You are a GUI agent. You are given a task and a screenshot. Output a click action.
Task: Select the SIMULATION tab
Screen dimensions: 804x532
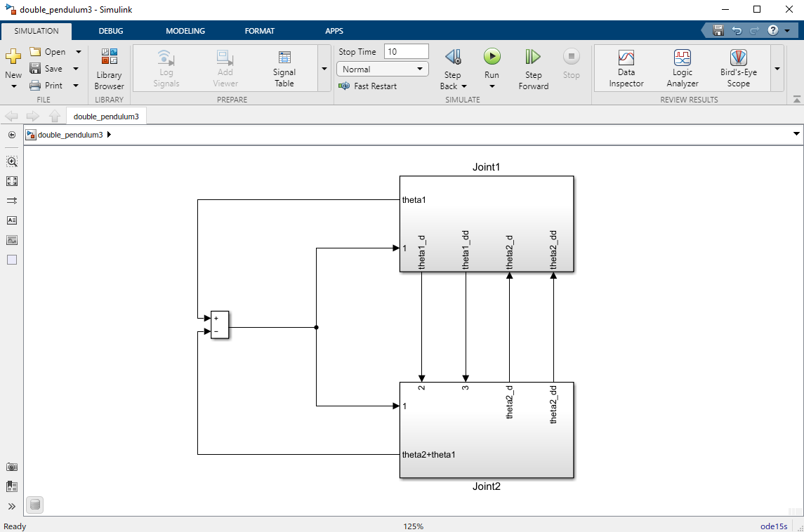click(37, 31)
